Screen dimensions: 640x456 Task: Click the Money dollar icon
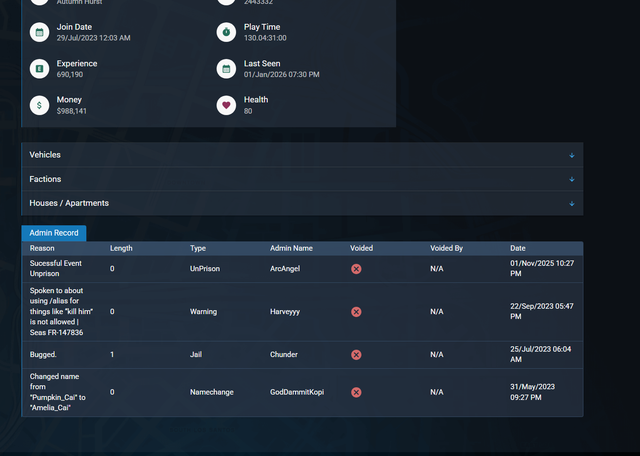pos(40,105)
